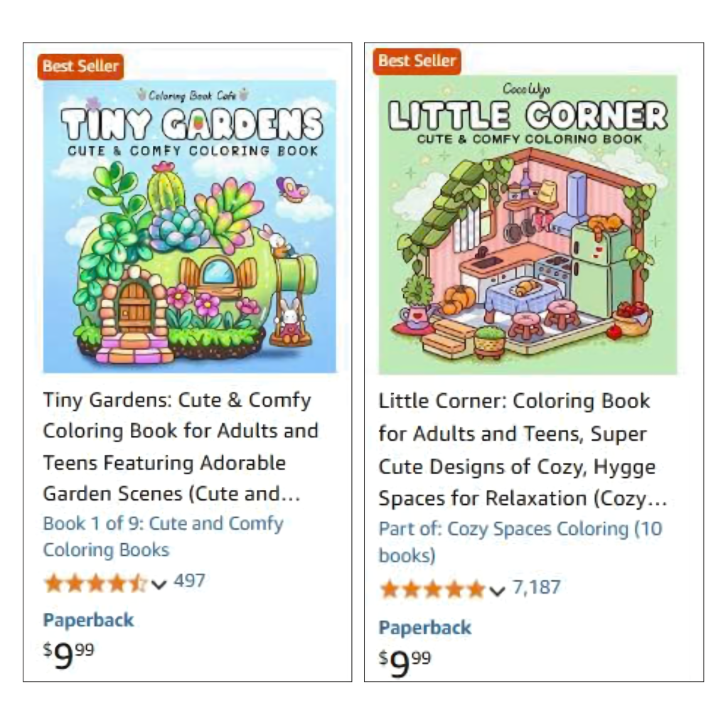
Task: Click the star rating for Tiny Gardens
Action: [95, 583]
